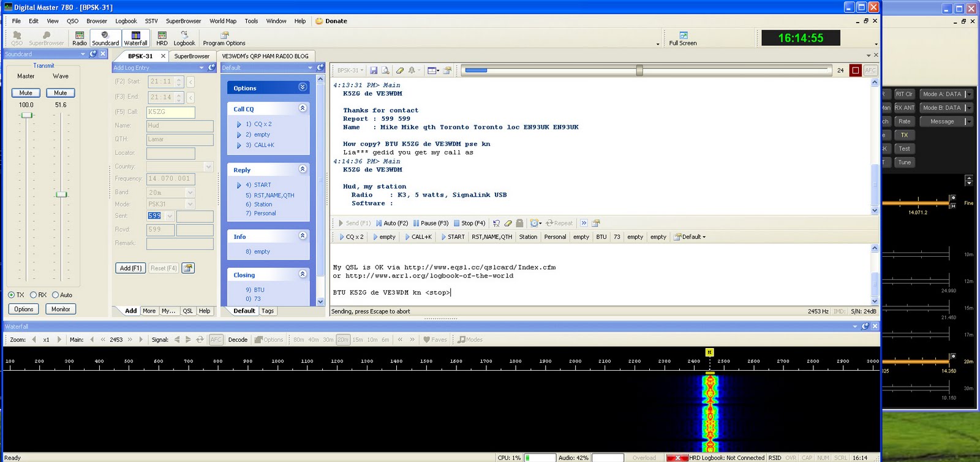Click the squelch level slider handle
Viewport: 980px width, 462px height.
639,70
